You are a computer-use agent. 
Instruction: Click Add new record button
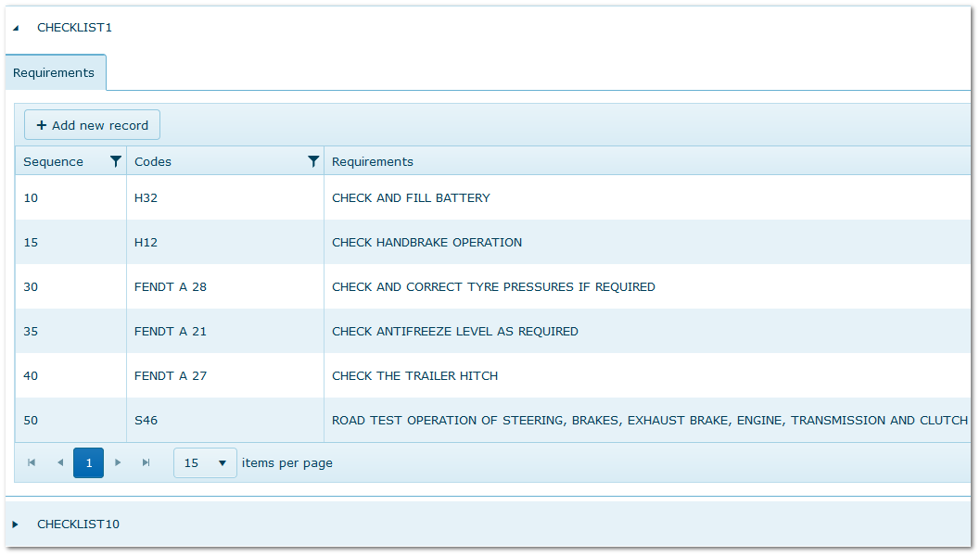92,125
